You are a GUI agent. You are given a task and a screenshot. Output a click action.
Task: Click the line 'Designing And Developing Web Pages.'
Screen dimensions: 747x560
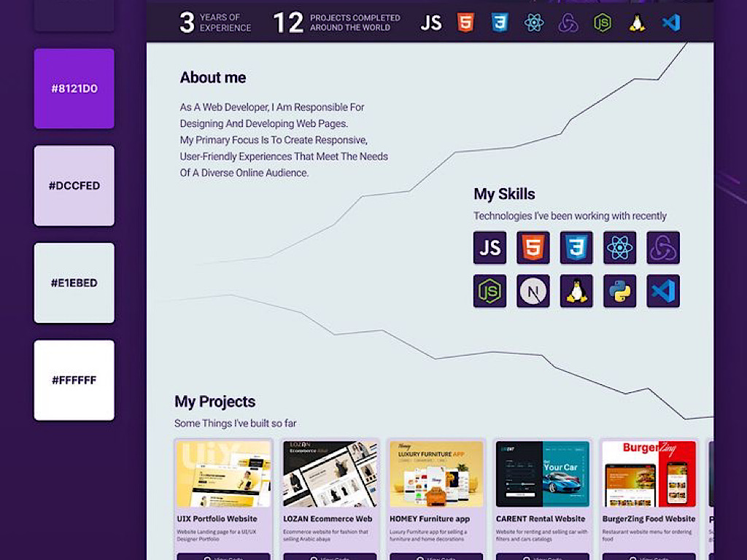point(264,123)
